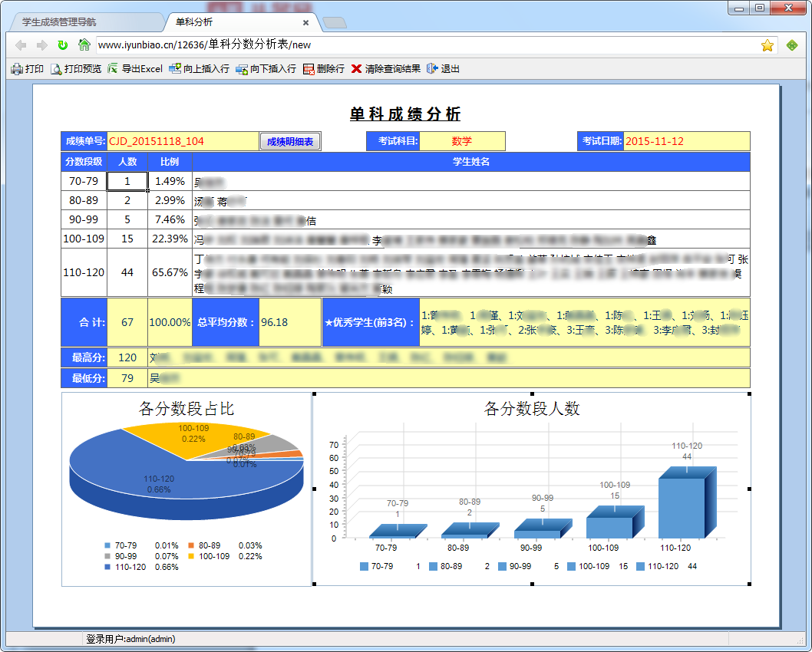Click the 人数 cell in the 110-120 row

pyautogui.click(x=127, y=272)
